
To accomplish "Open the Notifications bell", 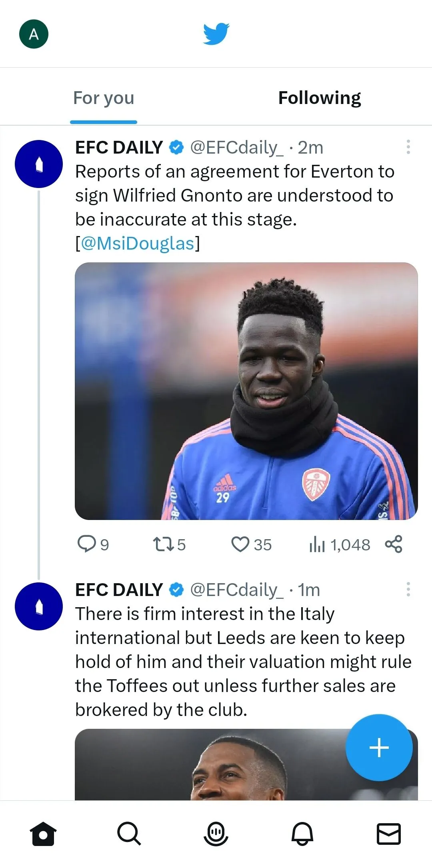I will pyautogui.click(x=302, y=834).
